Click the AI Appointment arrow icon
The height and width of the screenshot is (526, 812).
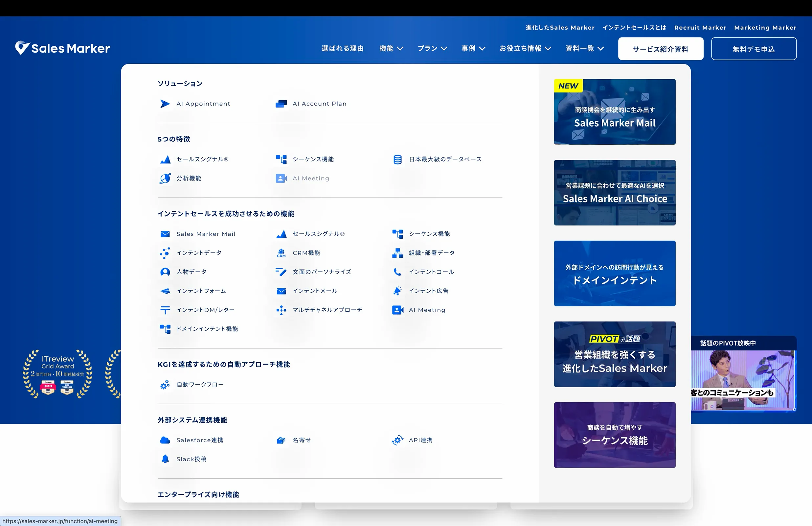[165, 104]
